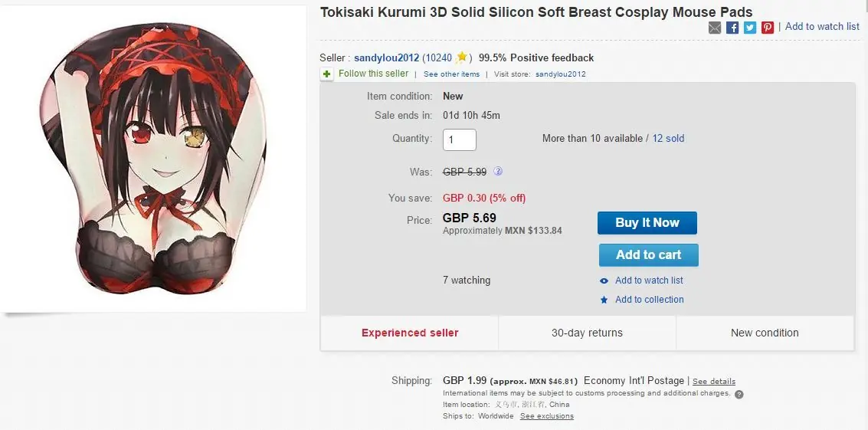Click the green plus follow icon

pyautogui.click(x=327, y=74)
